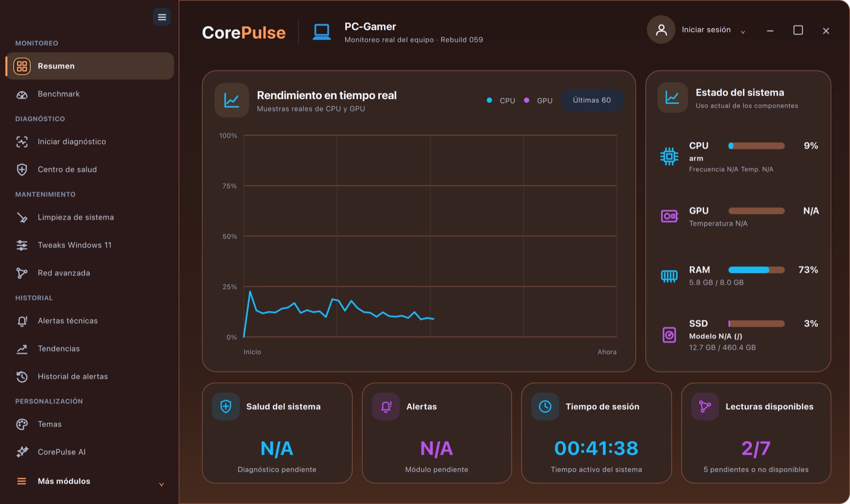Click the Resumen grid icon
The width and height of the screenshot is (850, 504).
[22, 66]
